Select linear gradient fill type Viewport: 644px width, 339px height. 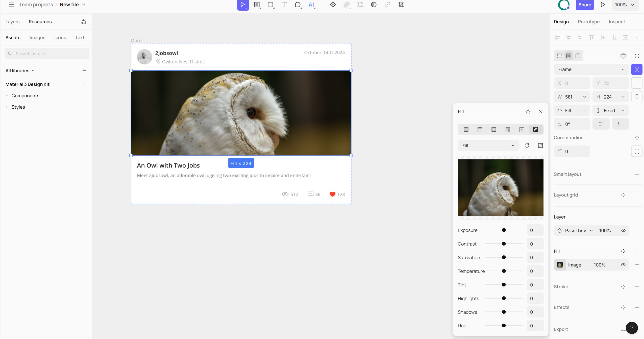(480, 130)
